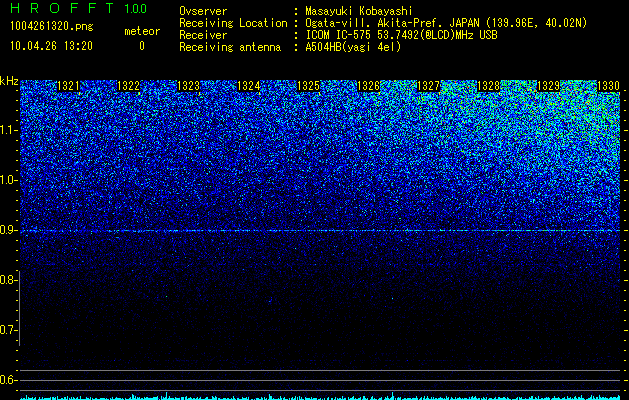
Task: Click the 1329 time marker
Action: pyautogui.click(x=548, y=86)
